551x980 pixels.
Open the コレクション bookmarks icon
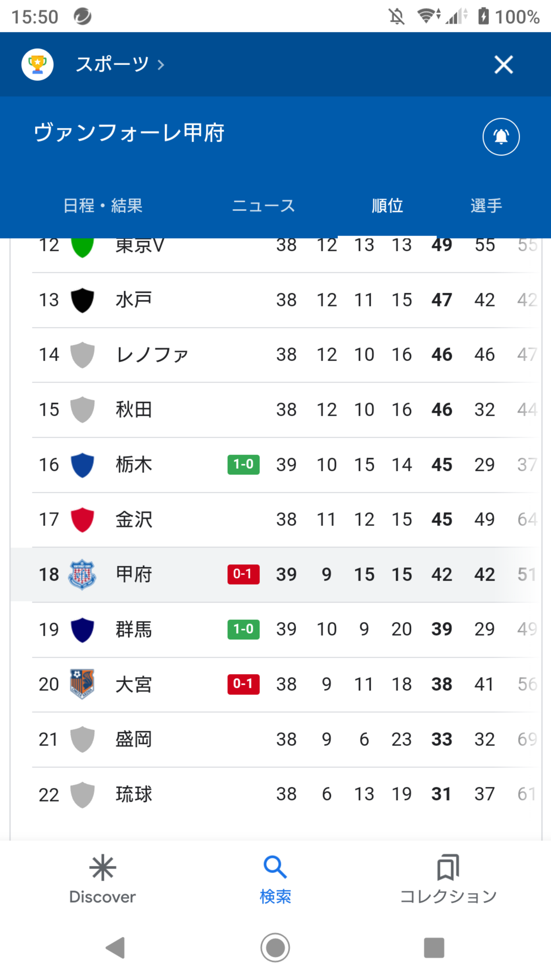pos(448,867)
